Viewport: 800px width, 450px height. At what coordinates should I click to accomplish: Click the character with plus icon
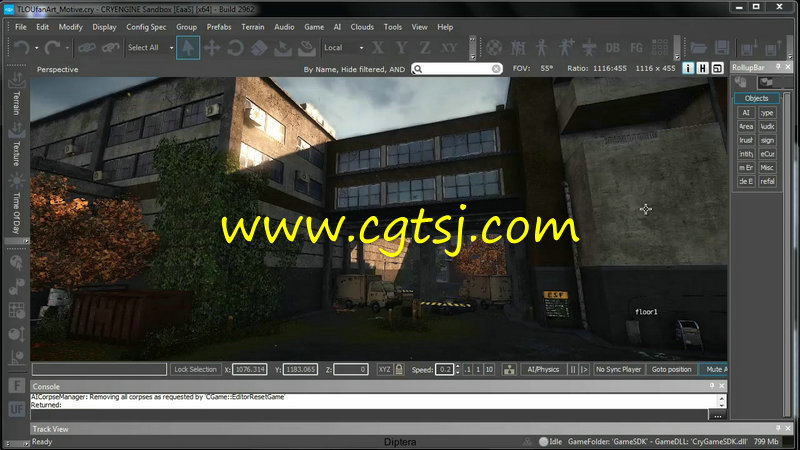565,48
